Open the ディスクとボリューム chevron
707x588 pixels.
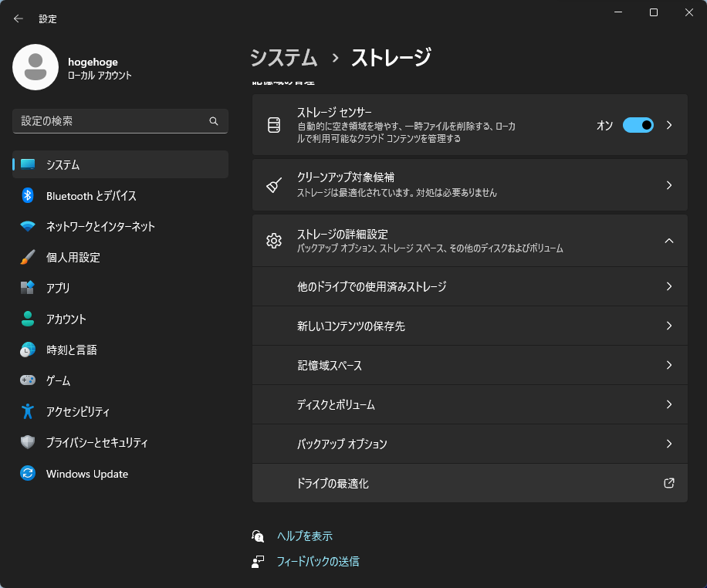pyautogui.click(x=669, y=404)
